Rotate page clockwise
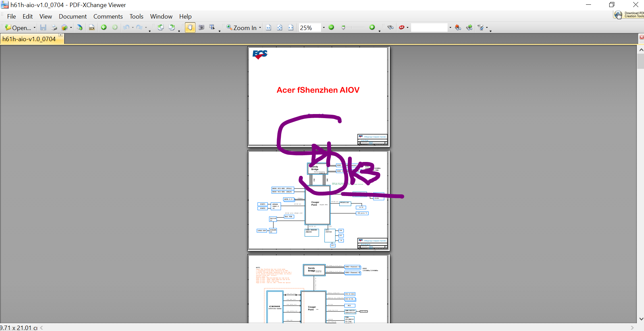This screenshot has height=331, width=644. click(x=172, y=28)
